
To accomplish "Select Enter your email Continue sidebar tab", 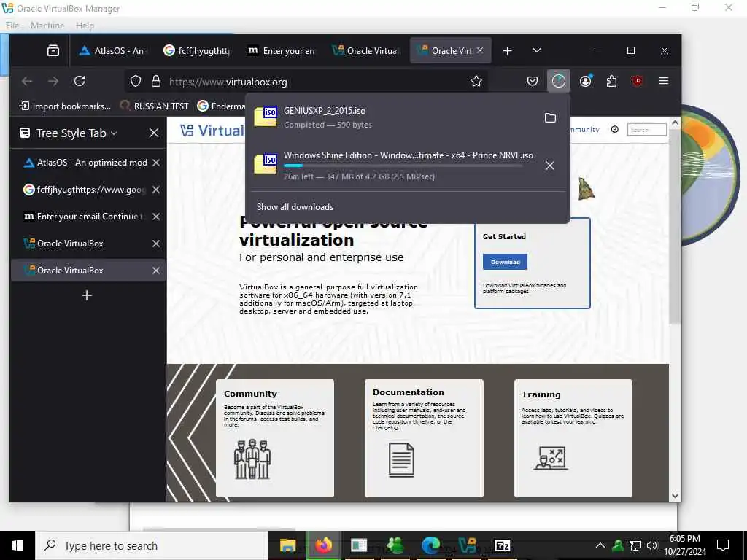I will coord(88,217).
